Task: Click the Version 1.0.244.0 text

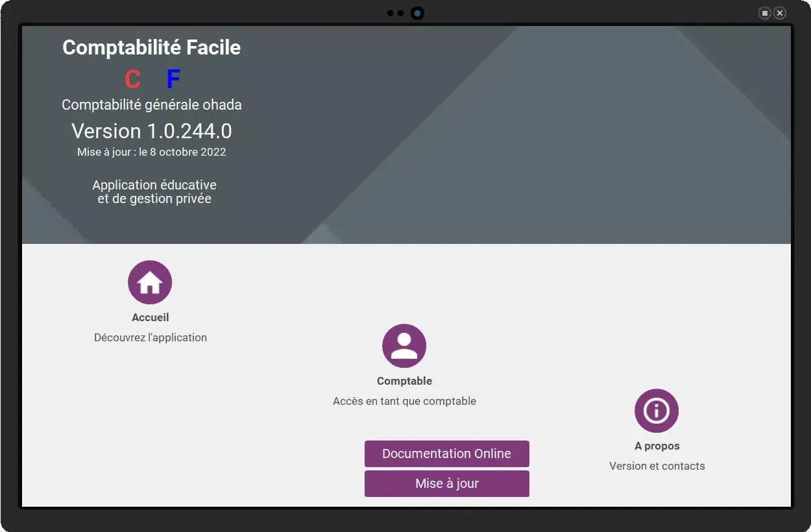Action: (151, 131)
